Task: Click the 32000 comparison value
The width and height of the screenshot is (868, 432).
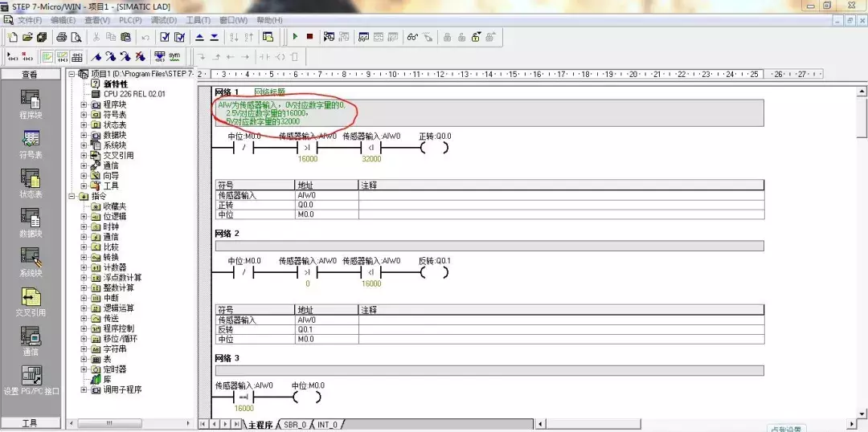Action: click(371, 159)
